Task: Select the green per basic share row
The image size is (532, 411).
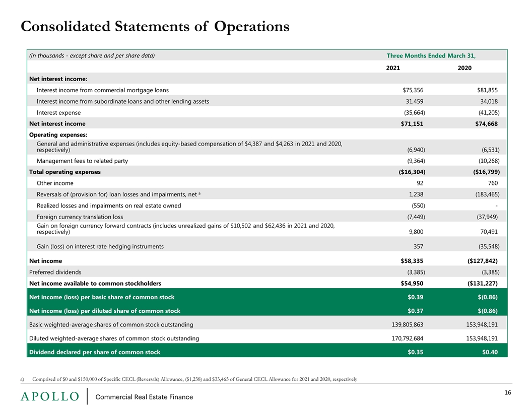Action: [x=268, y=297]
